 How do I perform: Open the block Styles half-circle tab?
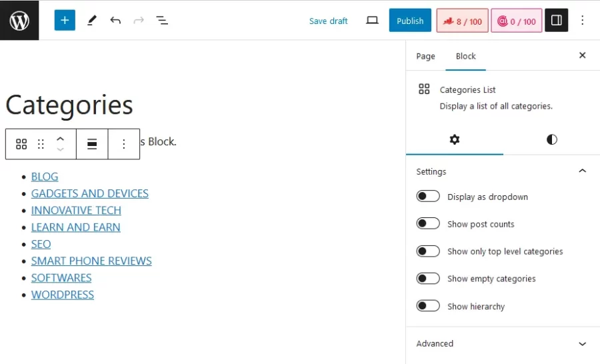tap(552, 140)
